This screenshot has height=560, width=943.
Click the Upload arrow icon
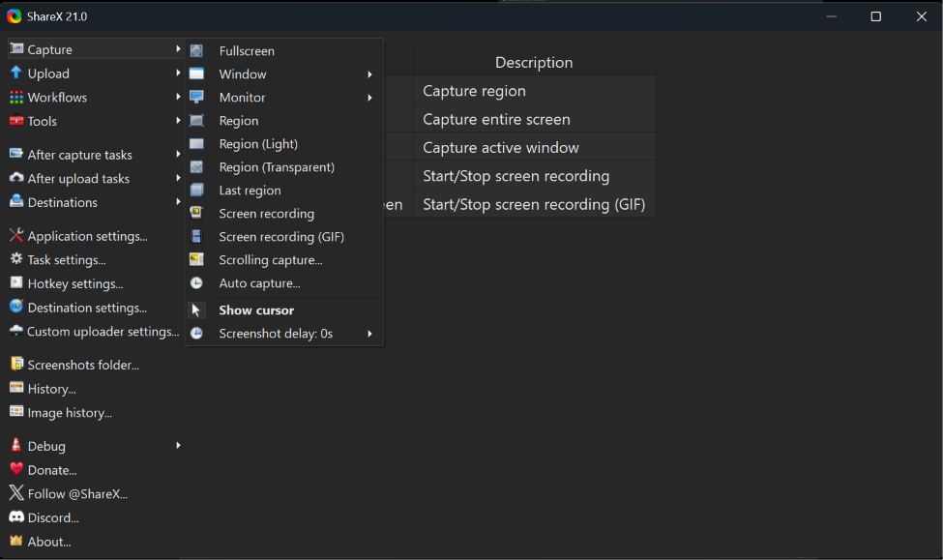[16, 73]
